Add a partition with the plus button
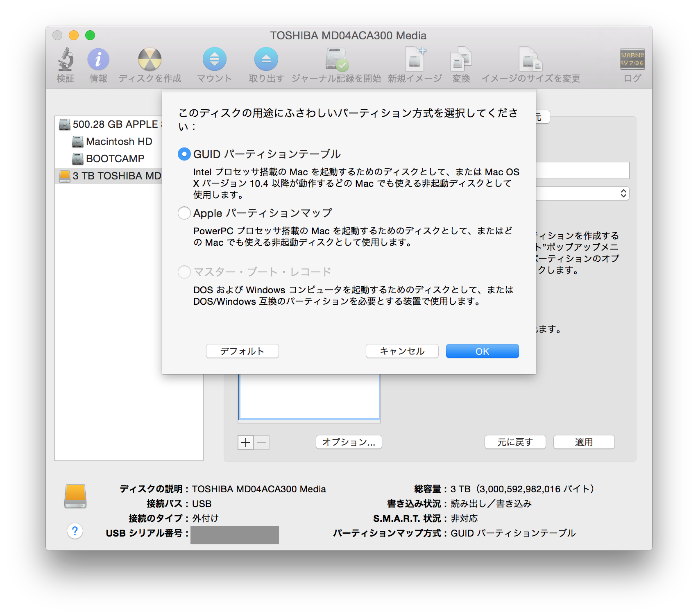The image size is (698, 616). click(x=246, y=442)
